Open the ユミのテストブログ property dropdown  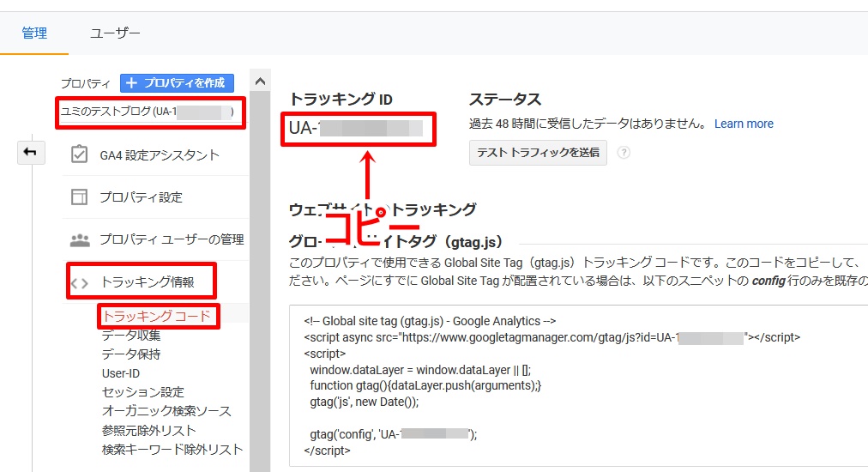150,112
